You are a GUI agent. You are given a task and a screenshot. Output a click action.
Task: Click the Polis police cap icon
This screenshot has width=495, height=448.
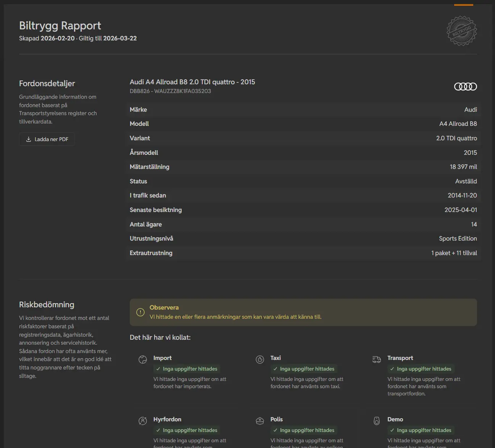point(260,421)
